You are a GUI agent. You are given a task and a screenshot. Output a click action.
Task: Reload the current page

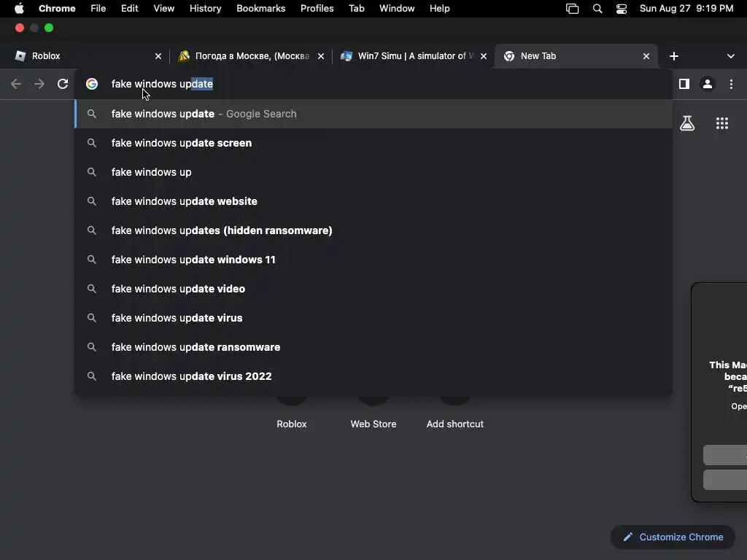[x=63, y=85]
